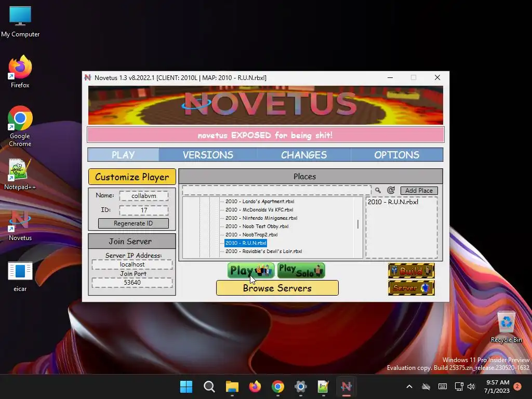Click the Server IP Address field
Viewport: 532px width, 399px height.
click(x=132, y=264)
